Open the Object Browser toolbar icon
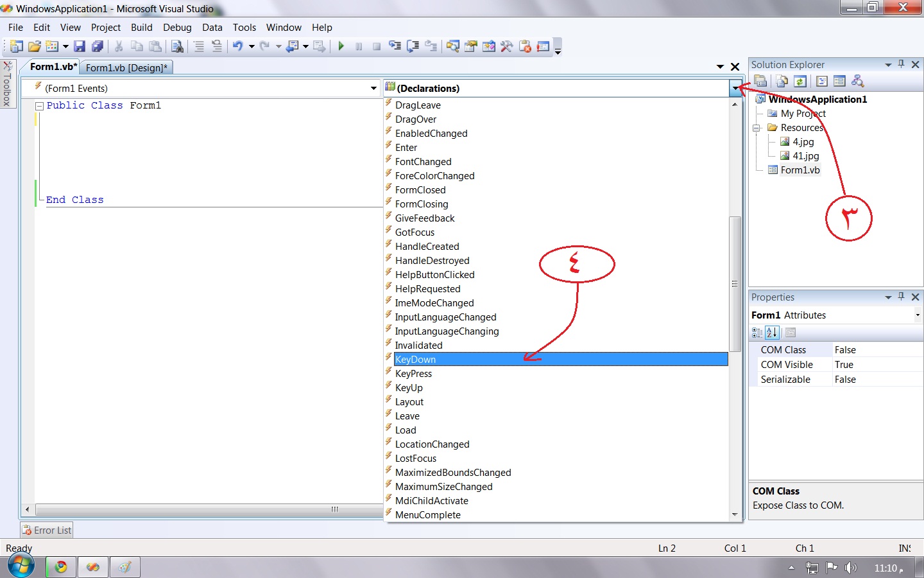 pyautogui.click(x=489, y=46)
